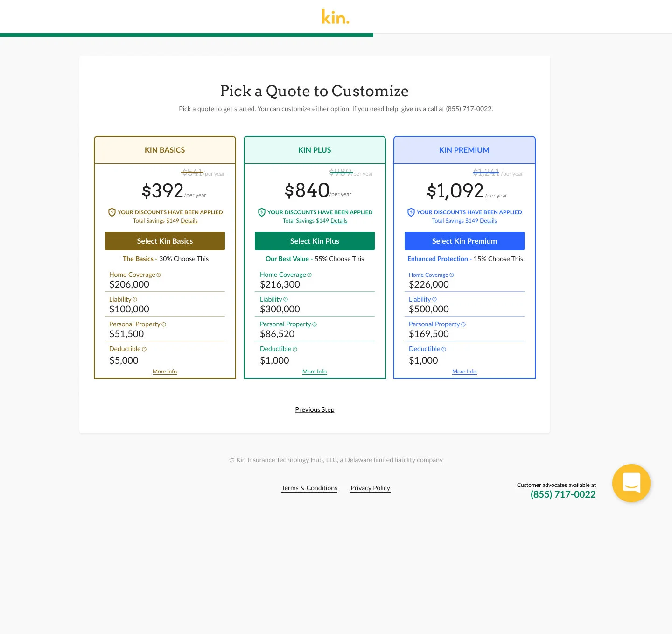672x634 pixels.
Task: Open savings Details link in Kin Premium
Action: click(488, 221)
